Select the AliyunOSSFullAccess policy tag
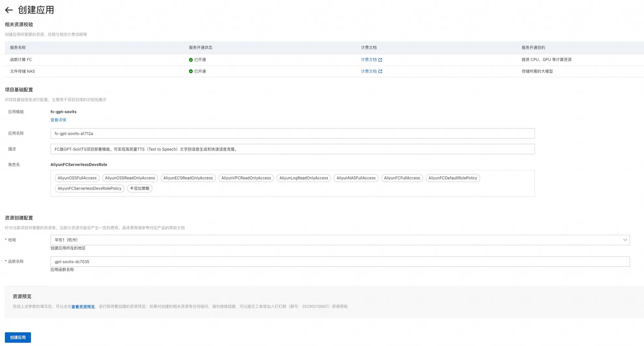Viewport: 644px width, 346px height. click(77, 178)
